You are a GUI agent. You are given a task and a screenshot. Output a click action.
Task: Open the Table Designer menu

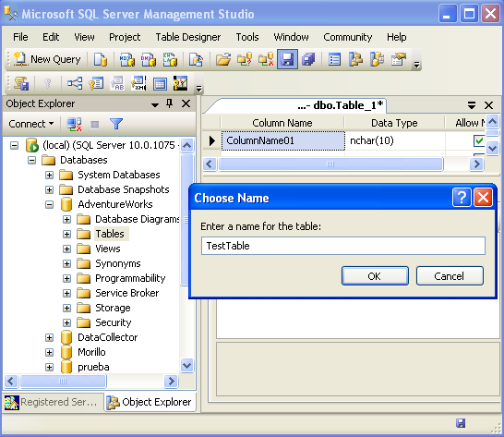coord(188,37)
